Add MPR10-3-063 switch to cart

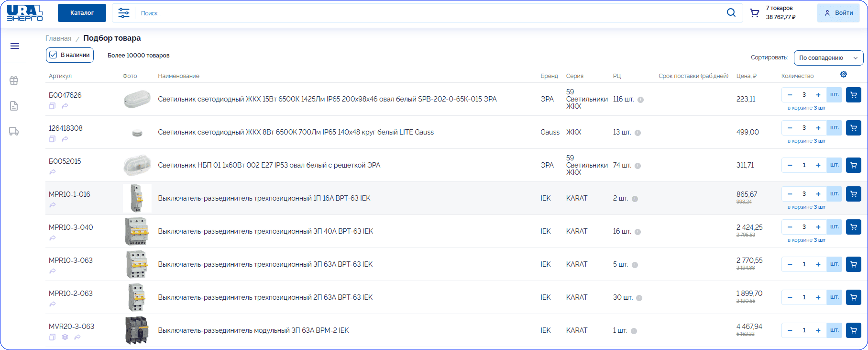(x=853, y=264)
